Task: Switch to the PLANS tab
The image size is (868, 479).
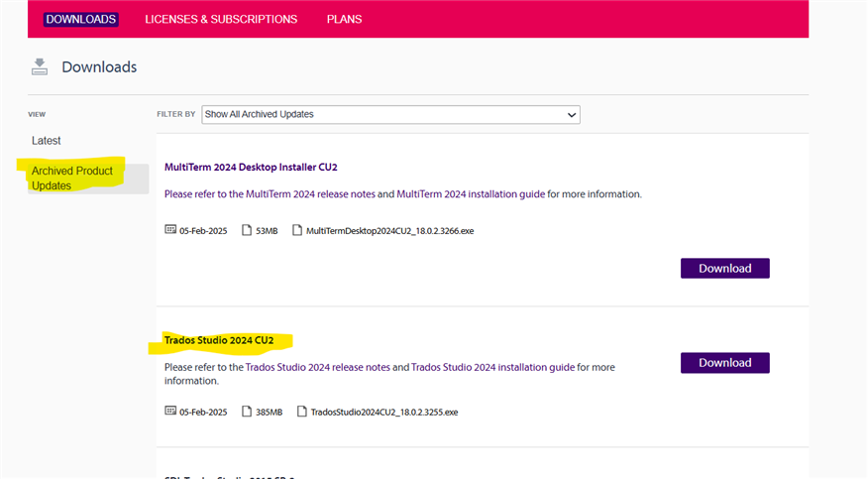Action: point(344,20)
